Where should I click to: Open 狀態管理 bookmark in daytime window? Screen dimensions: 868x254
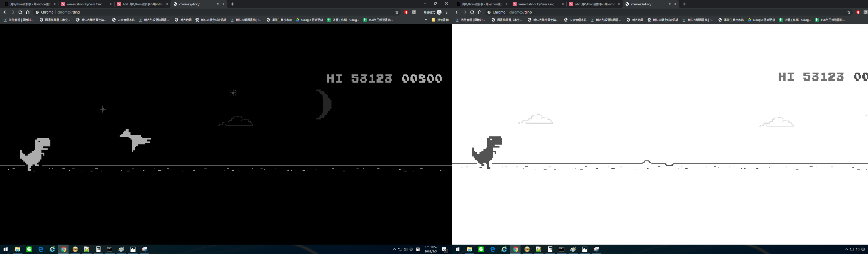pos(470,20)
